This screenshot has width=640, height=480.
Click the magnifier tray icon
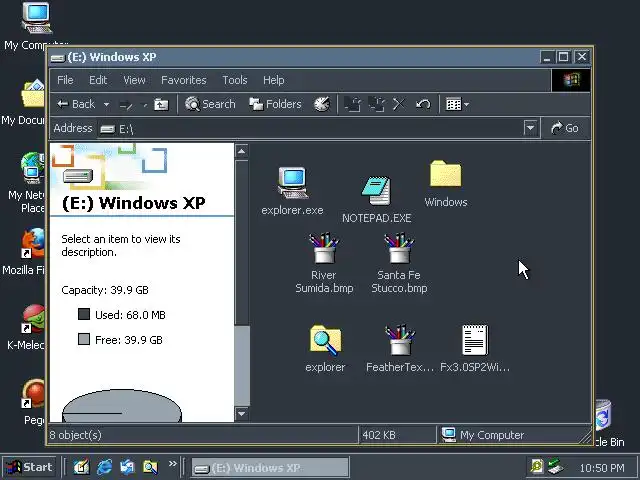coord(537,466)
